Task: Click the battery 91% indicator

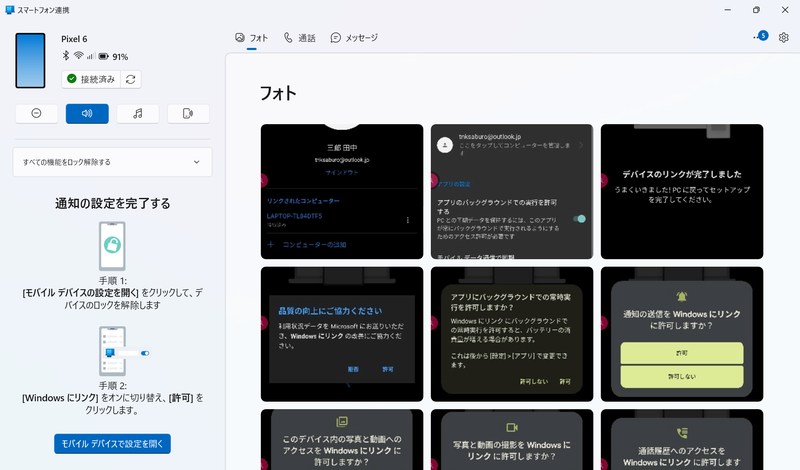Action: pos(113,57)
